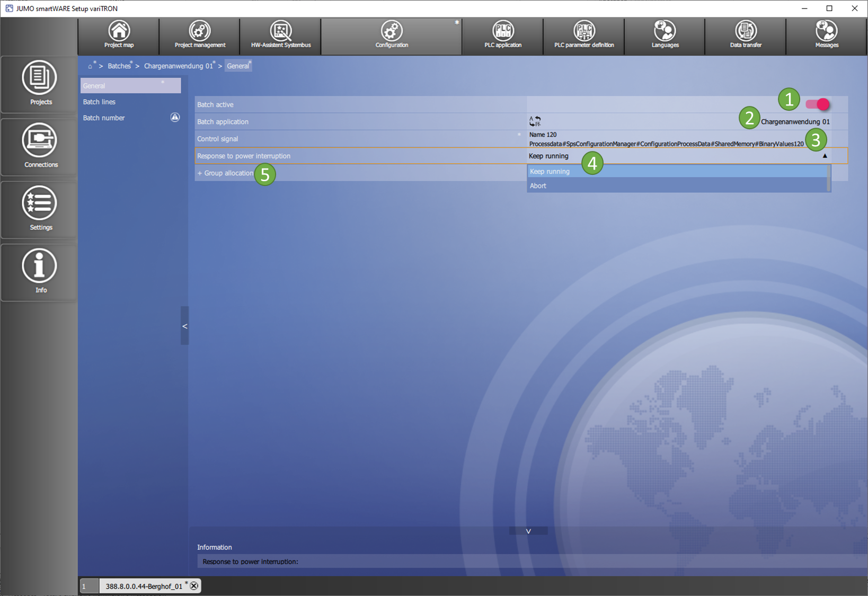Viewport: 868px width, 596px height.
Task: Open Project management in the toolbar
Action: coord(200,35)
